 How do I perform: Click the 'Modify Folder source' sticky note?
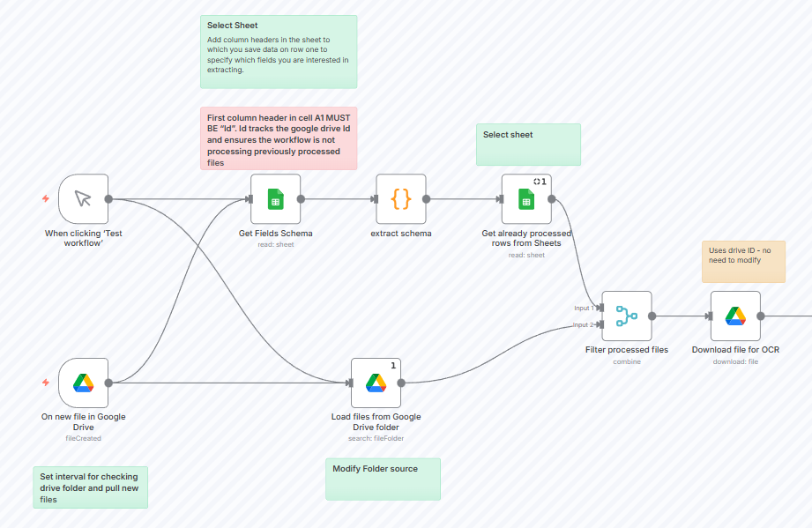click(x=383, y=479)
